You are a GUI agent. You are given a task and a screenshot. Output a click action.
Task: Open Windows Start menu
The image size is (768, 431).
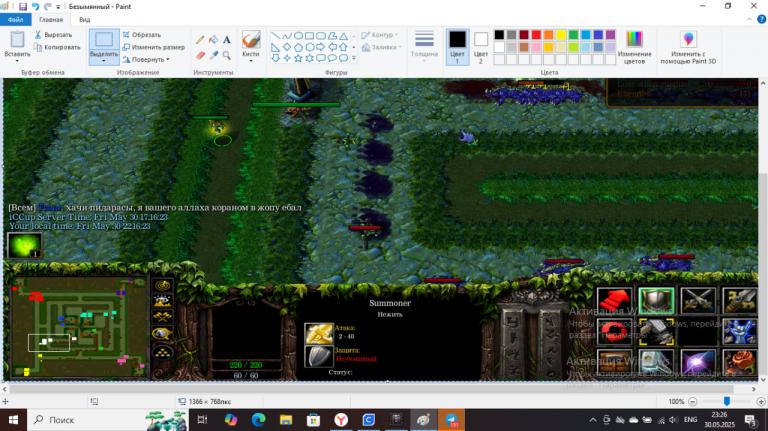(x=13, y=420)
